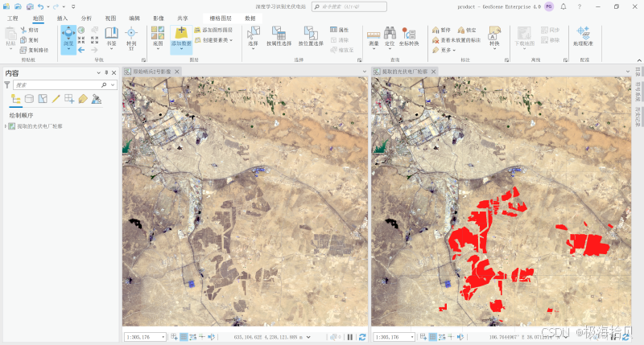Screen dimensions: 644x345
Task: Click the Contents filter funnel icon
Action: [x=7, y=85]
